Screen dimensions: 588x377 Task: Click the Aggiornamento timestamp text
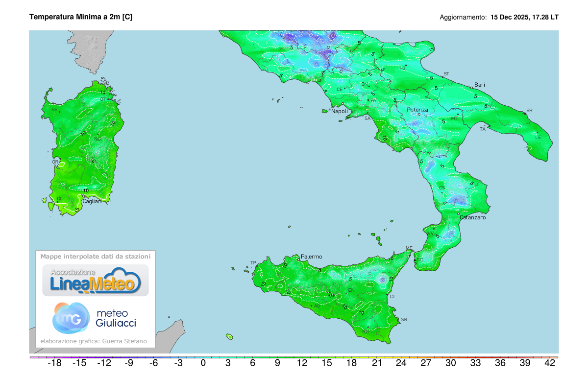pos(499,16)
